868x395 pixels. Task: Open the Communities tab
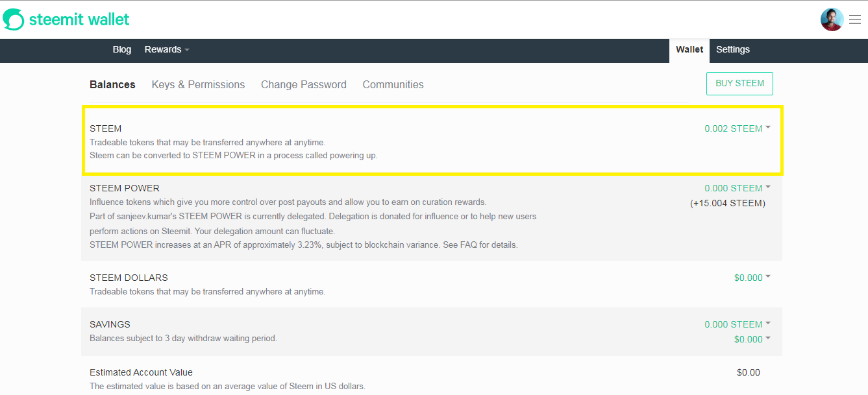pos(393,85)
